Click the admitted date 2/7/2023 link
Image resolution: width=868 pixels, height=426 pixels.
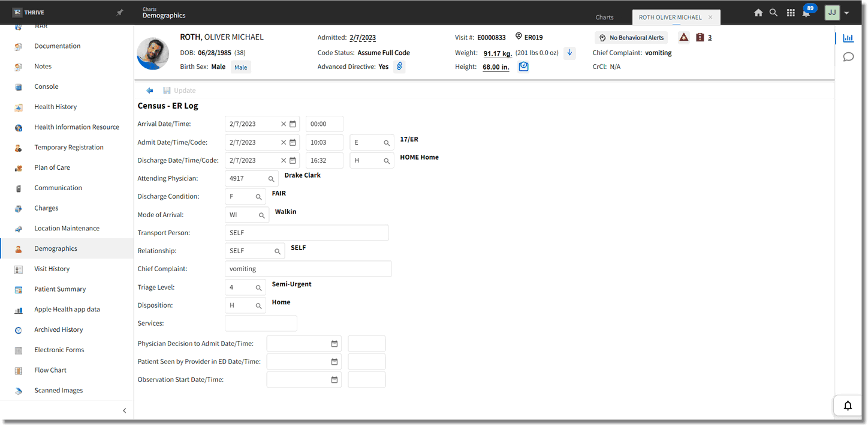pos(363,37)
